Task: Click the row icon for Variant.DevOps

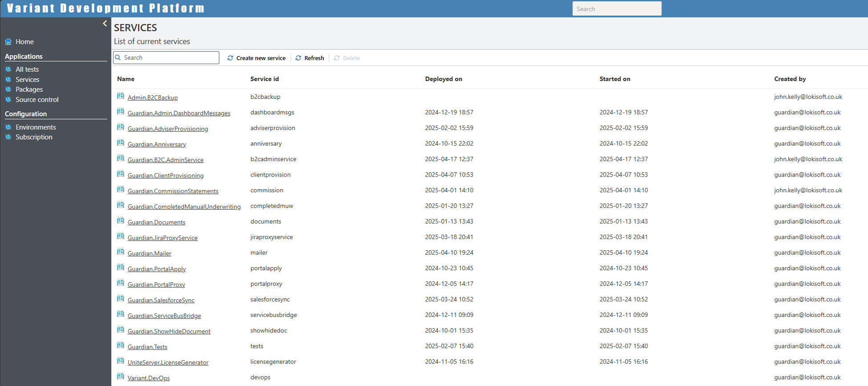Action: click(x=121, y=377)
